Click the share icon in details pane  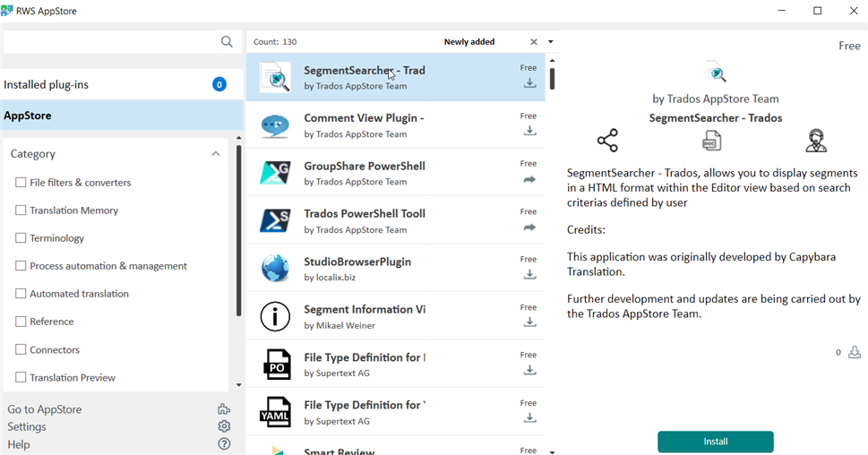(607, 141)
